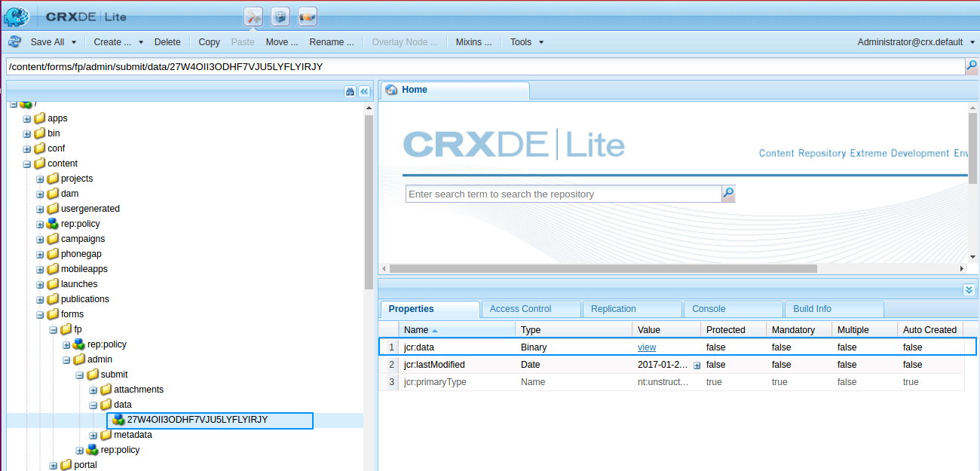Click the bin folder icon
Screen dimensions: 980x471
(40, 133)
